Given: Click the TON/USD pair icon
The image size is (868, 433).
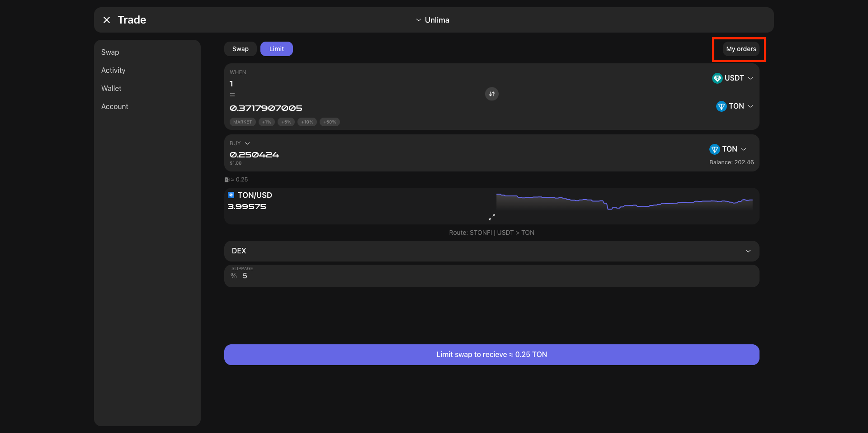Looking at the screenshot, I should (231, 195).
